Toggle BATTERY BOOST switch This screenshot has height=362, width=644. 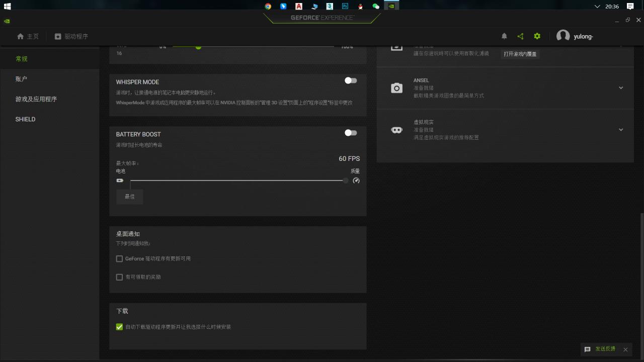pyautogui.click(x=351, y=133)
